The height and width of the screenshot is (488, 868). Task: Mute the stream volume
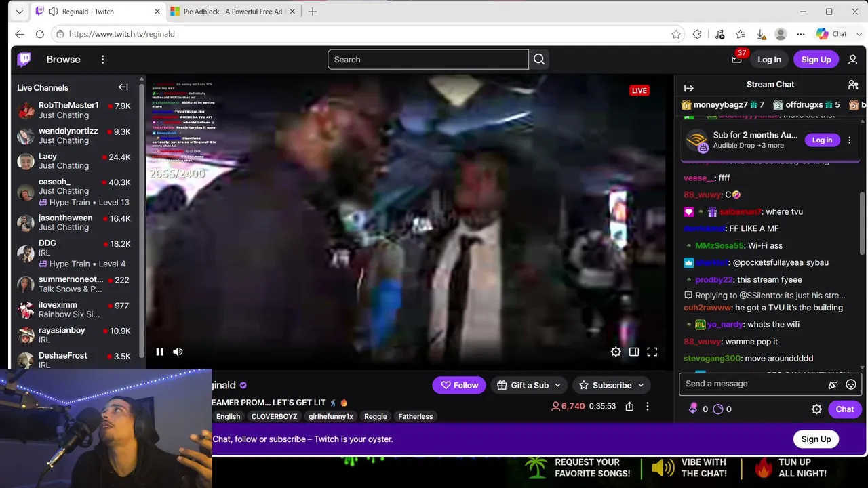[178, 352]
